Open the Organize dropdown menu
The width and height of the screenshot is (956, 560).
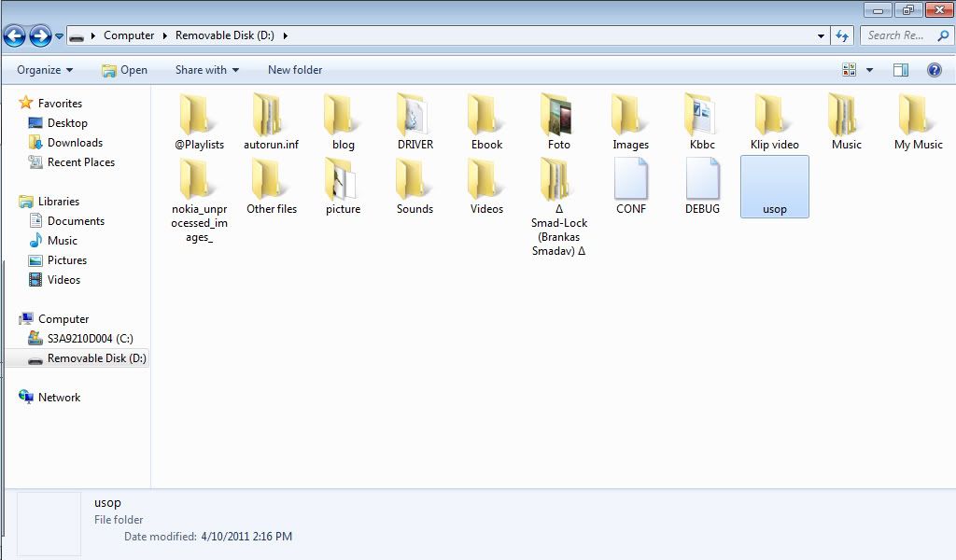45,70
